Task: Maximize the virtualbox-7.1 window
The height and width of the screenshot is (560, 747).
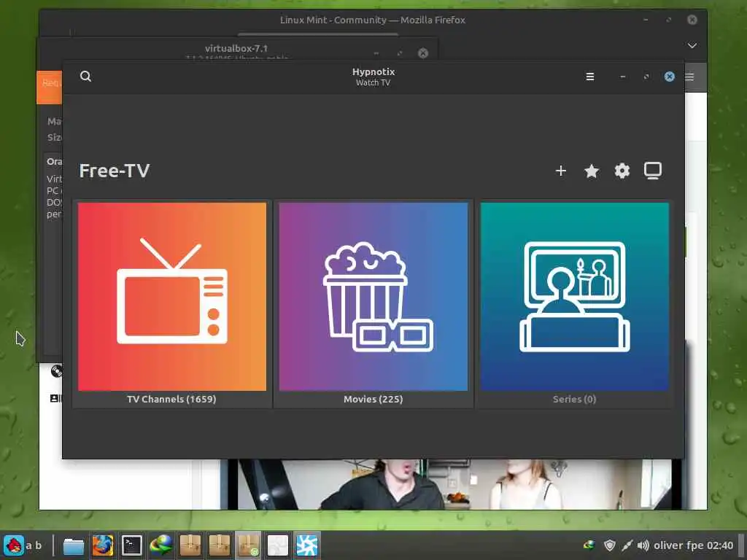Action: (400, 52)
